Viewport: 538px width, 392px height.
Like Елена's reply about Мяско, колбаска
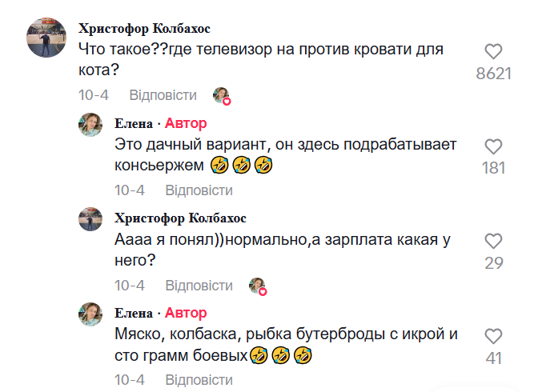click(x=494, y=336)
